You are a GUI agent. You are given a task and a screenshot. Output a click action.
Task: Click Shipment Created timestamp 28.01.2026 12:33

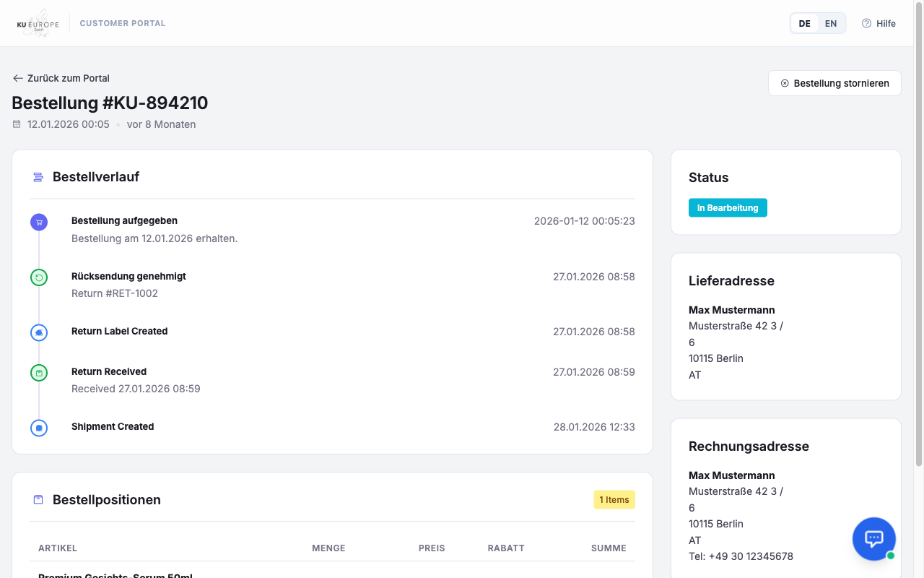(x=594, y=427)
